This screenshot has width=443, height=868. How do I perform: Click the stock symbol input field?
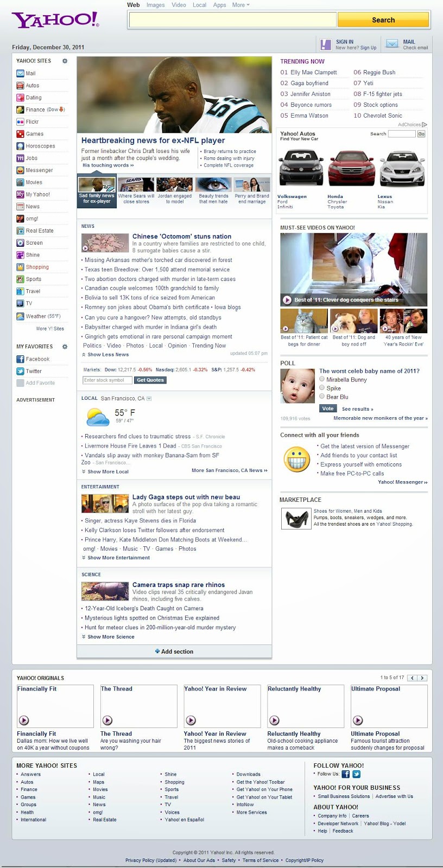click(107, 380)
